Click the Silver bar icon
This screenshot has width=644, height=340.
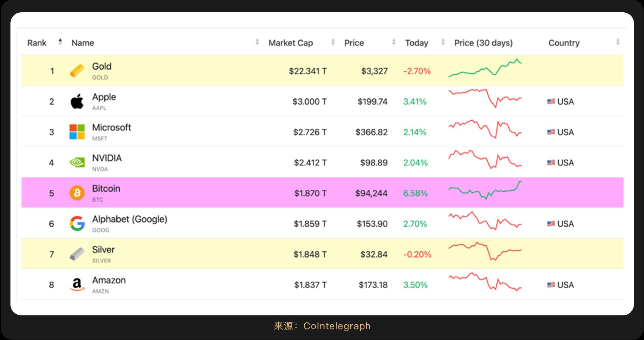point(77,254)
